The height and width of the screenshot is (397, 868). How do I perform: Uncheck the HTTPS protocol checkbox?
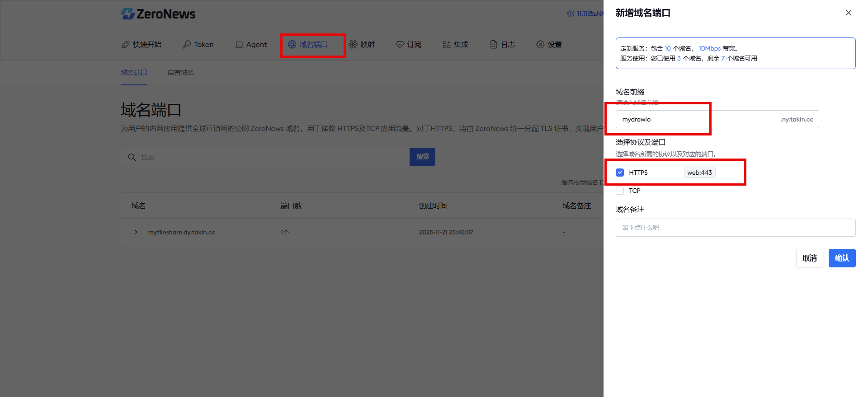[x=620, y=173]
